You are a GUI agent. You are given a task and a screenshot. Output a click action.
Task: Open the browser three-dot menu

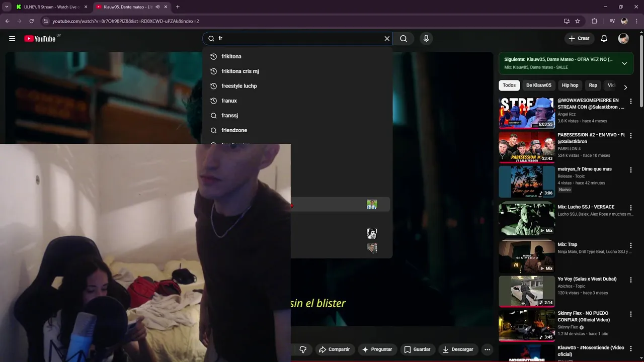[636, 21]
